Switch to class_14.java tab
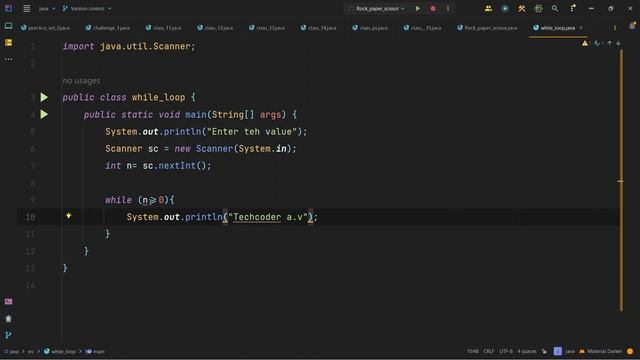 point(319,28)
